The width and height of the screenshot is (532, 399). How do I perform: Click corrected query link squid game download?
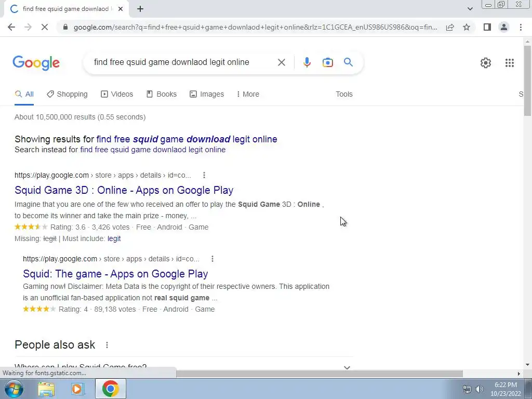coord(187,139)
